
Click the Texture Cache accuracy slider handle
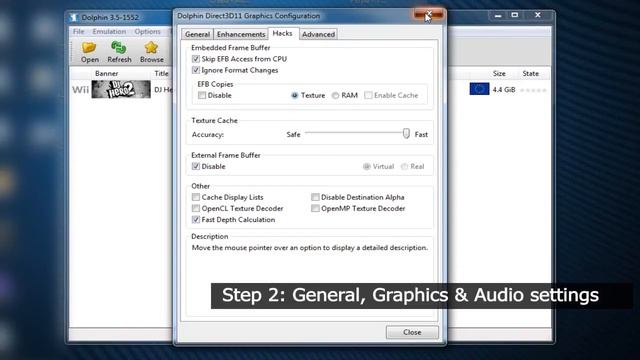pyautogui.click(x=406, y=133)
